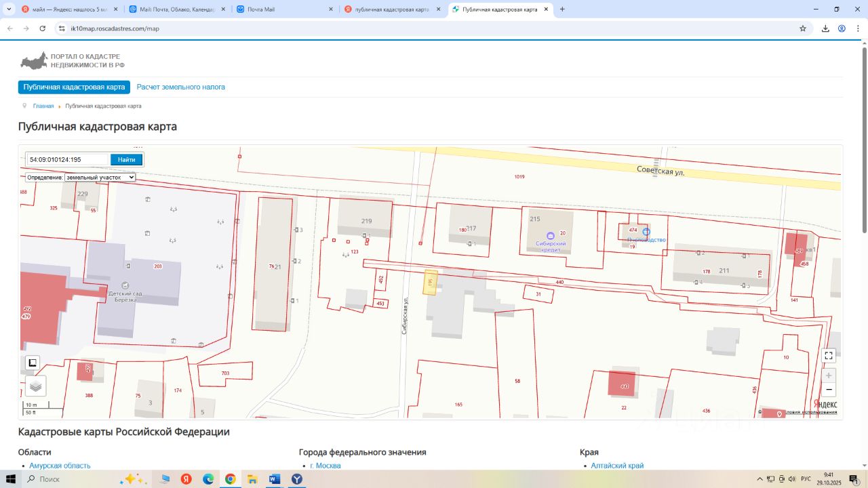Image resolution: width=868 pixels, height=488 pixels.
Task: Close the Почта Mail tab
Action: pos(331,9)
